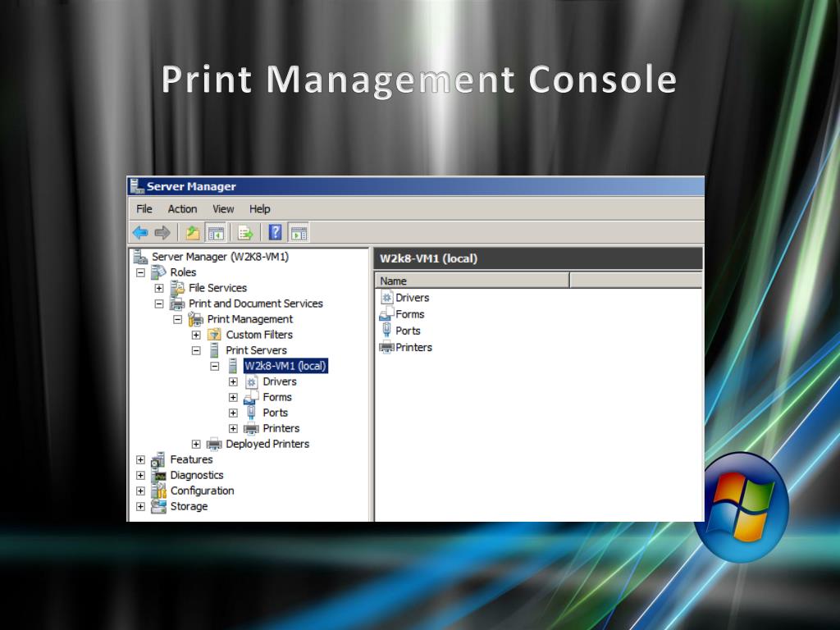Image resolution: width=840 pixels, height=630 pixels.
Task: Open the View menu
Action: click(223, 208)
